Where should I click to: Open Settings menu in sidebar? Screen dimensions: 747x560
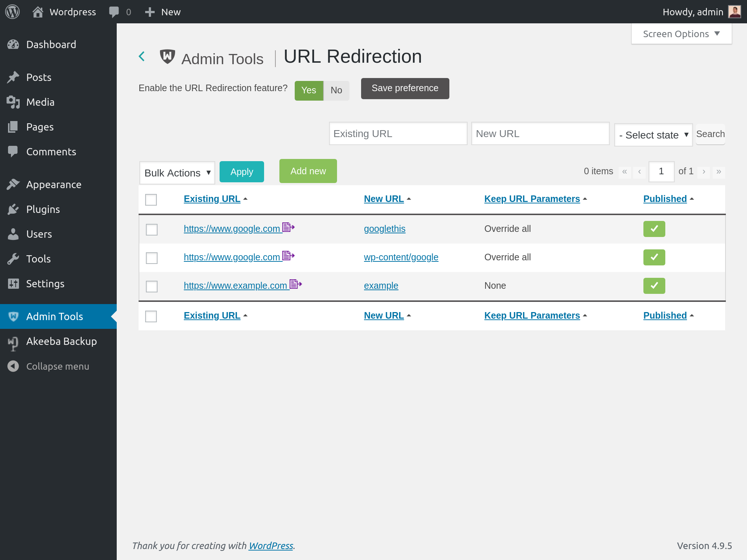pos(58,284)
